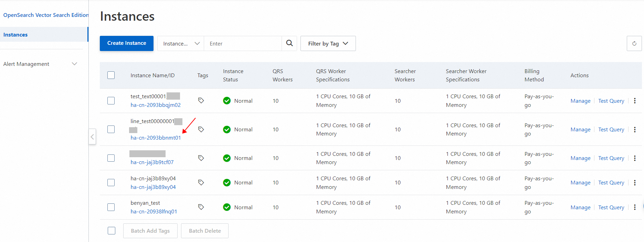Screen dimensions: 644x242
Task: Select the ha-cn-2093bbqjm02 row checkbox
Action: (111, 101)
